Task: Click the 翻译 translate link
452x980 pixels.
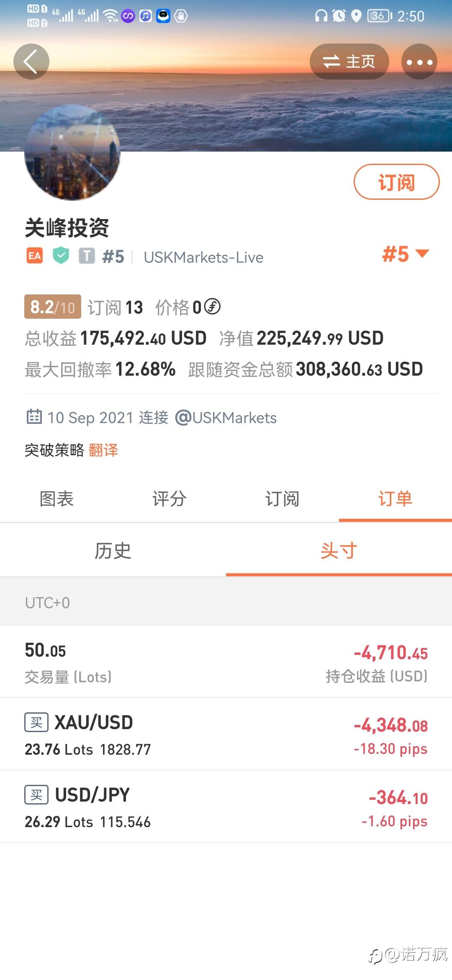Action: pos(103,450)
